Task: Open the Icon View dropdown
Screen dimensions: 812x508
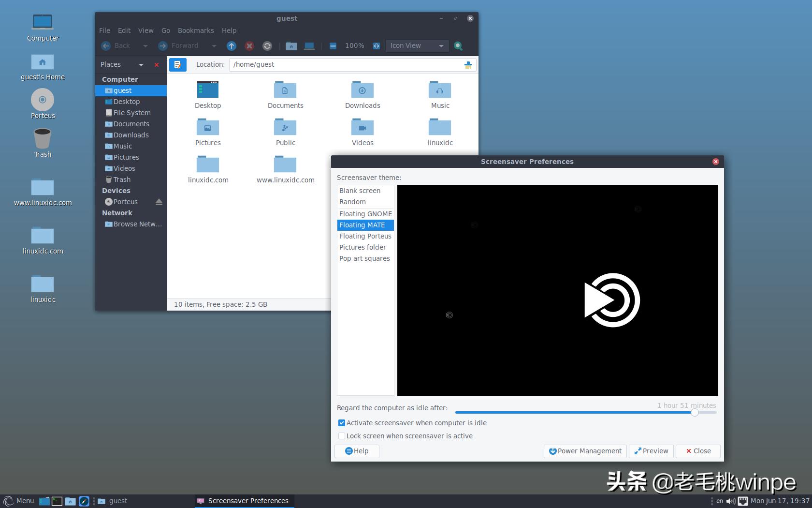Action: 417,46
